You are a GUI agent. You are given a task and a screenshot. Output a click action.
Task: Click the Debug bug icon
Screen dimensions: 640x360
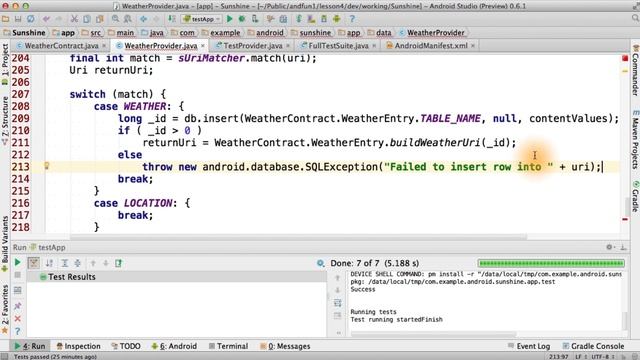[x=242, y=19]
